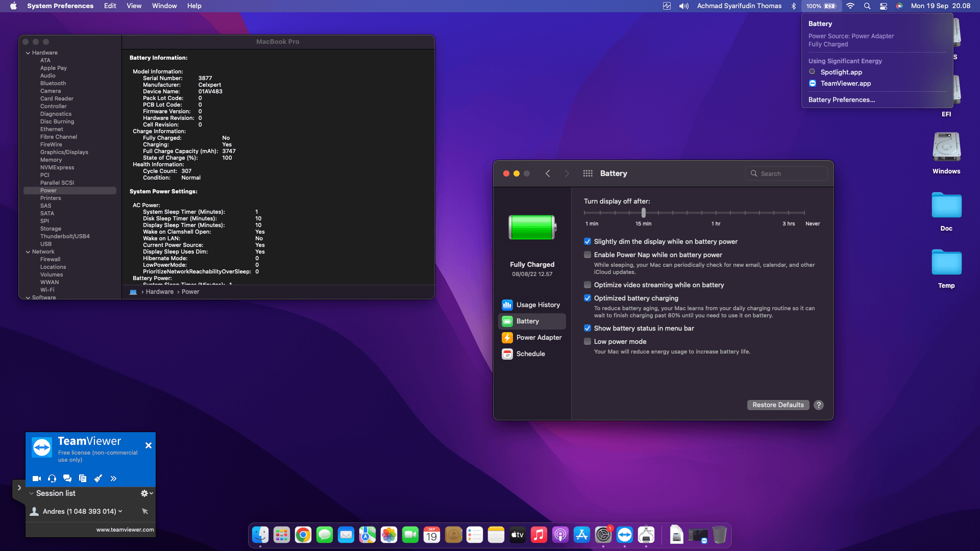980x551 pixels.
Task: Open the TeamViewer gear settings dropdown
Action: pos(146,493)
